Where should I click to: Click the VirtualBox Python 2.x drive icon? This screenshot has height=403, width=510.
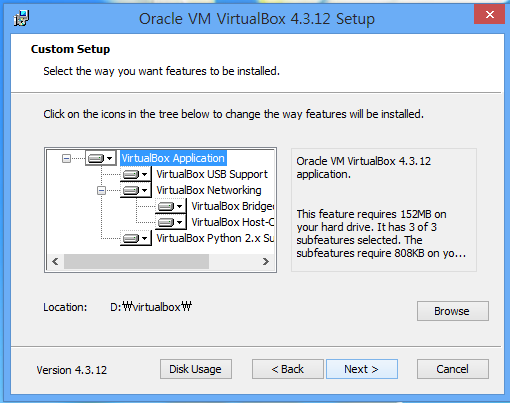click(x=131, y=238)
